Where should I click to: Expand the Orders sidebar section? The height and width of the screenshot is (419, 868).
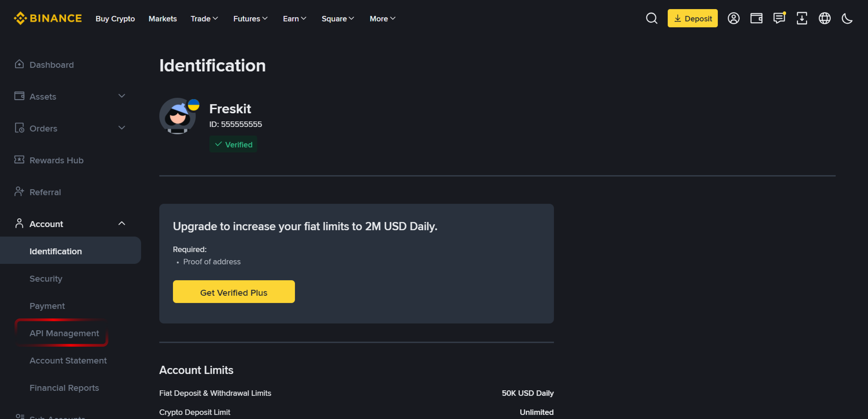pos(121,128)
